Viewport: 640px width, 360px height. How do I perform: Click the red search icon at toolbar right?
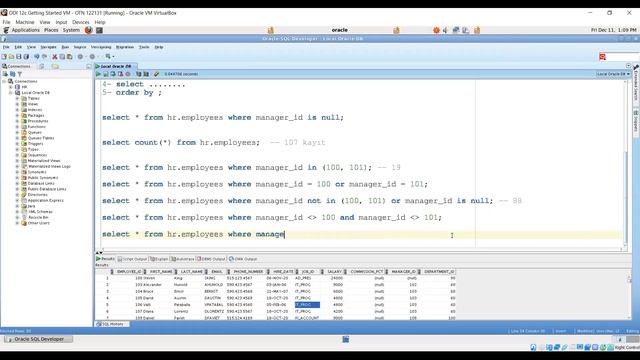point(602,57)
